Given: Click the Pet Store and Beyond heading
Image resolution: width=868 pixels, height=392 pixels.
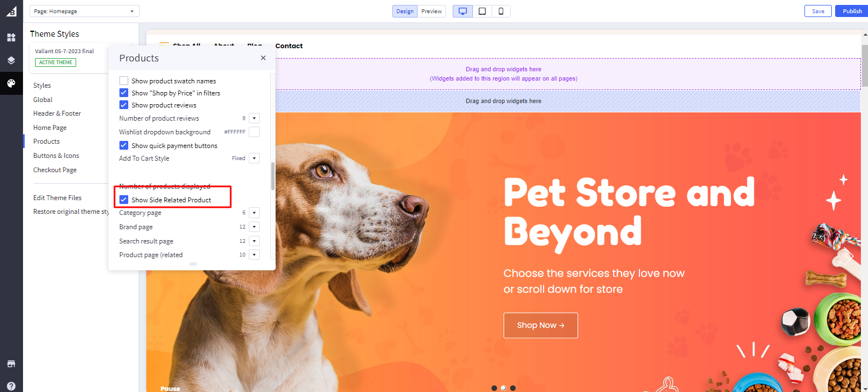Looking at the screenshot, I should click(x=629, y=213).
